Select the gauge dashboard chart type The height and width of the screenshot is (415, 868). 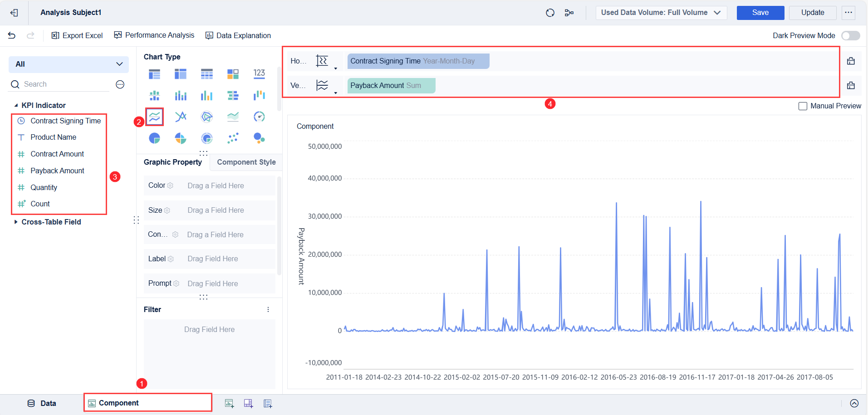coord(259,117)
